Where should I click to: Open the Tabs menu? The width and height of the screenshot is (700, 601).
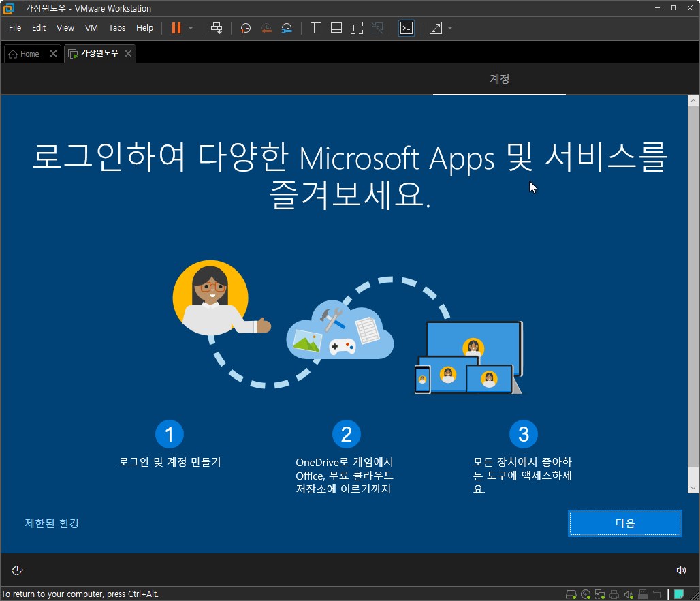click(117, 28)
